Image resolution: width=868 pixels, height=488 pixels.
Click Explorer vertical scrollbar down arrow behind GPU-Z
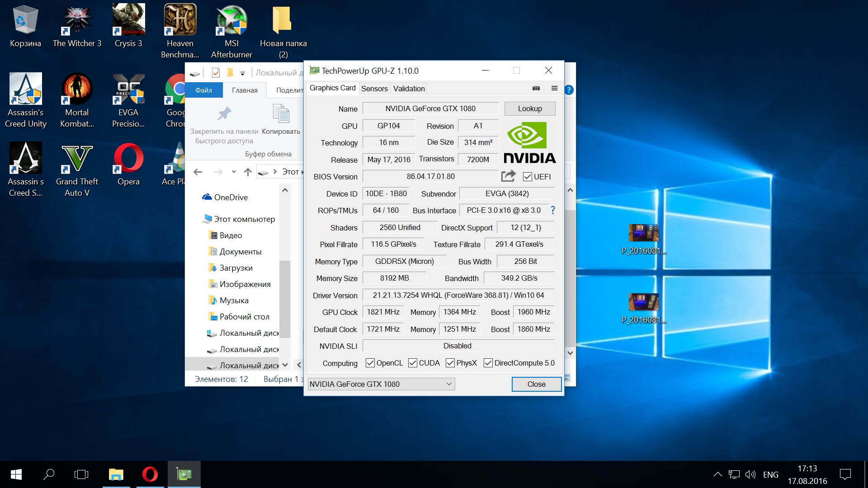570,353
